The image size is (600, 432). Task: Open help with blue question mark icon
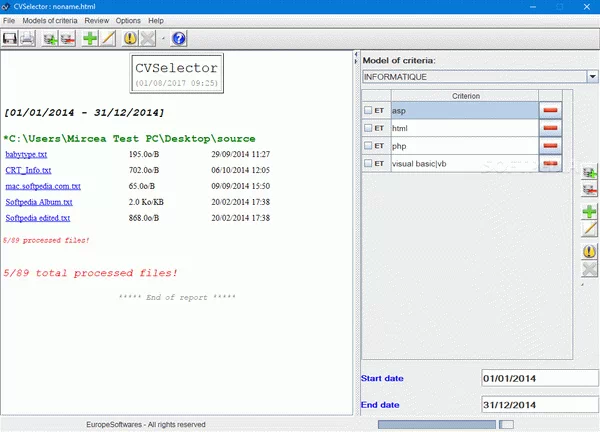tap(179, 39)
